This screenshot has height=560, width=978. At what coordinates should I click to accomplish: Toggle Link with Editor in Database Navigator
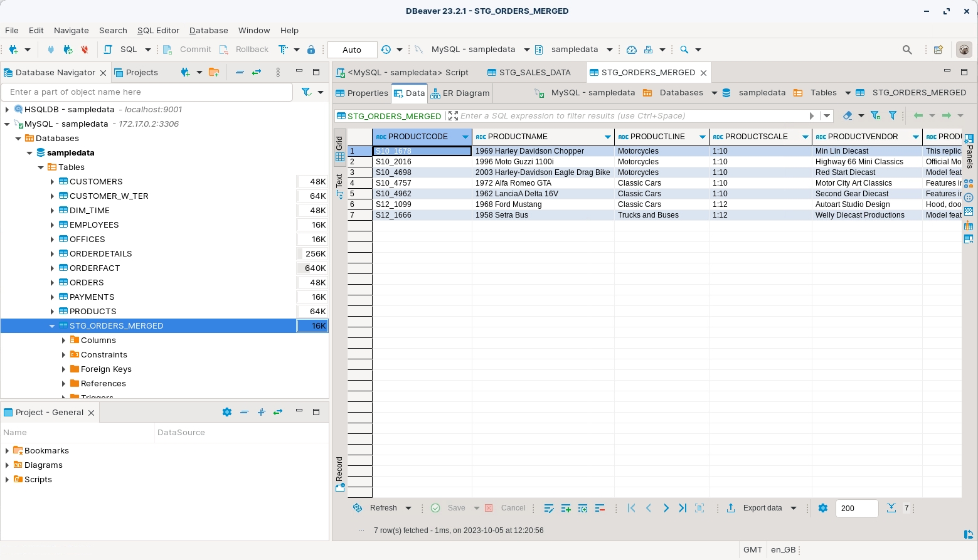click(x=257, y=73)
